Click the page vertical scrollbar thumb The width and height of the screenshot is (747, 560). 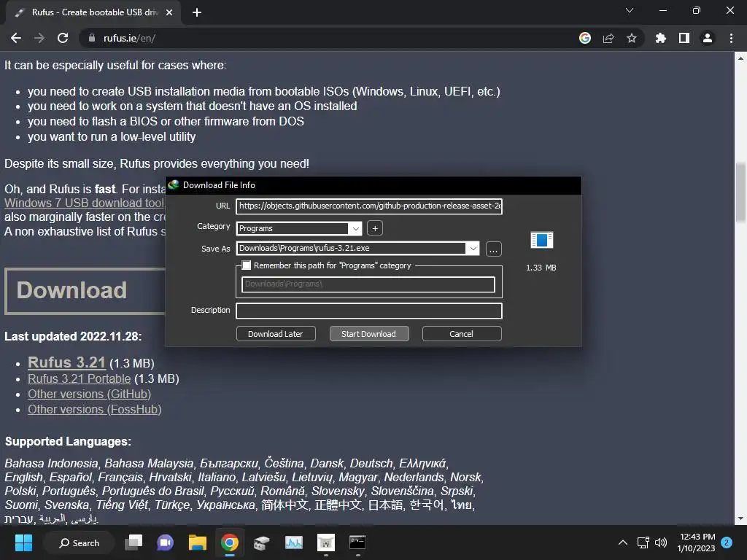(x=740, y=192)
